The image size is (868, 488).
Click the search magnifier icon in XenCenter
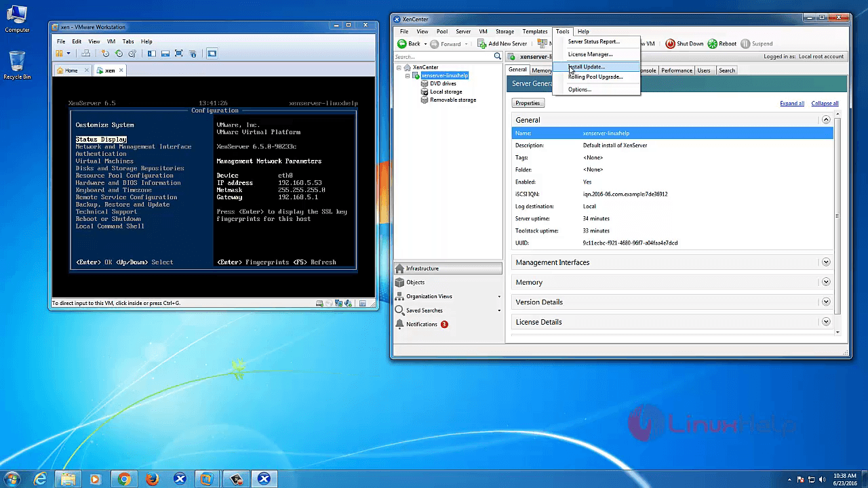pos(498,57)
